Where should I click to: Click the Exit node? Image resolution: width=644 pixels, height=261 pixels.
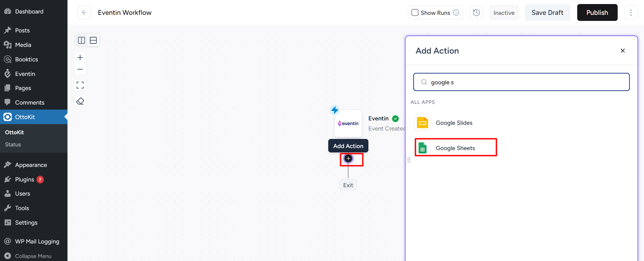coord(348,185)
